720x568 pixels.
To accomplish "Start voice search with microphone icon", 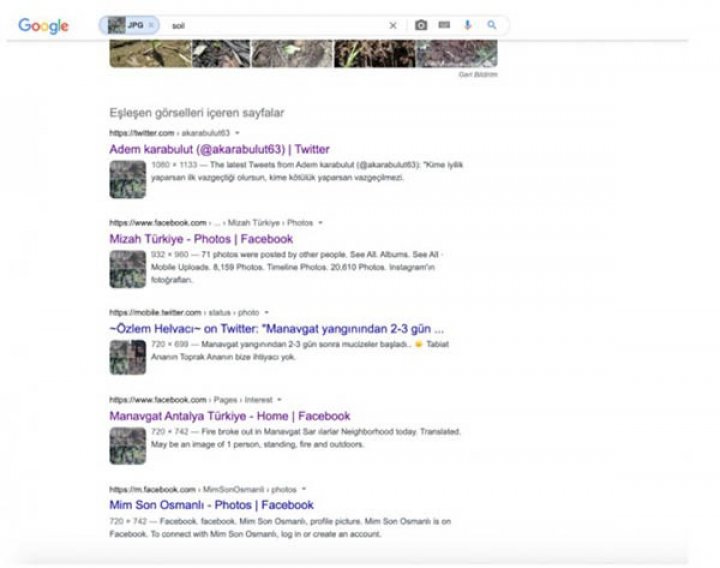I will (467, 25).
